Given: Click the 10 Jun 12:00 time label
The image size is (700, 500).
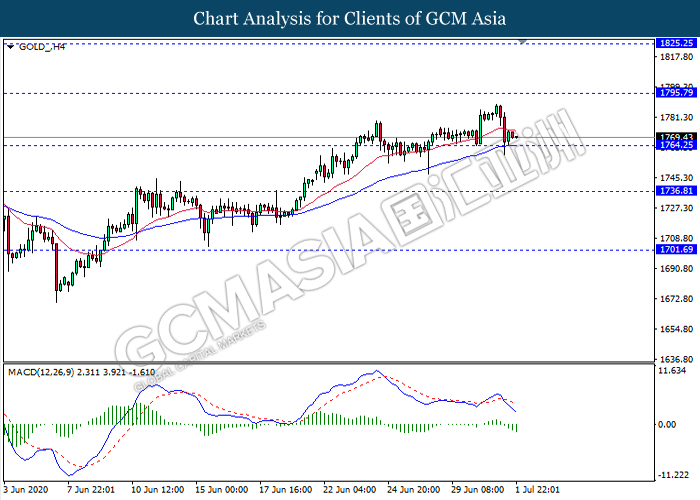Looking at the screenshot, I should 158,490.
